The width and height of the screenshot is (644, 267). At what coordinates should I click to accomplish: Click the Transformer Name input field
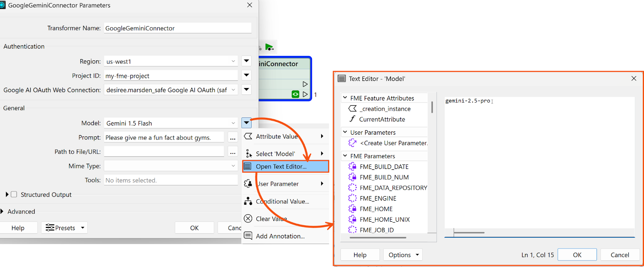coord(178,28)
